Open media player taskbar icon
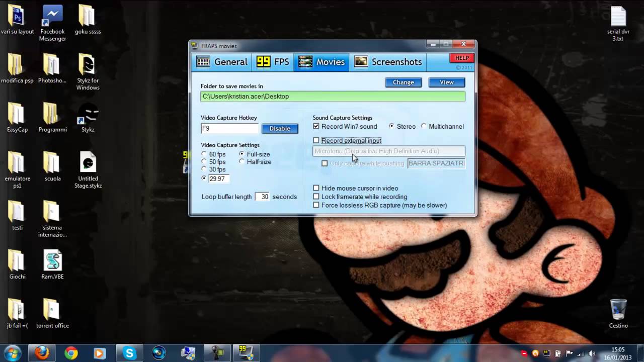This screenshot has width=644, height=362. click(100, 353)
